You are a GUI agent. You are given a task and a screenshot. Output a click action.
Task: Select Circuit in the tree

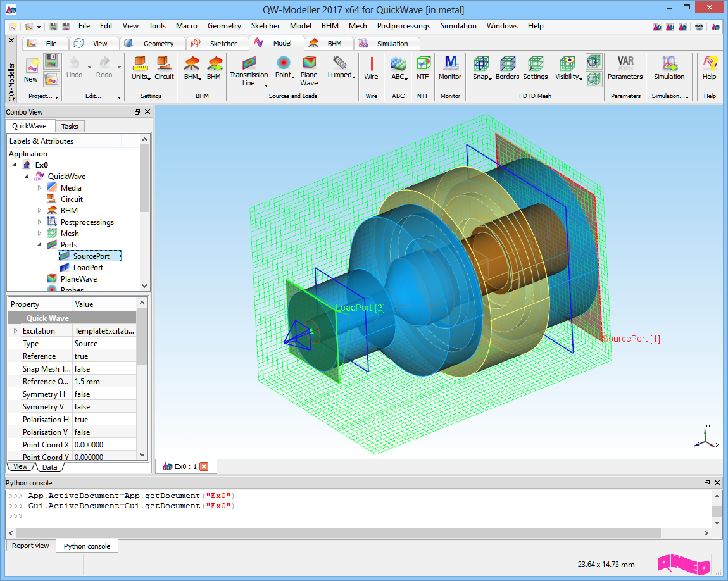[72, 199]
